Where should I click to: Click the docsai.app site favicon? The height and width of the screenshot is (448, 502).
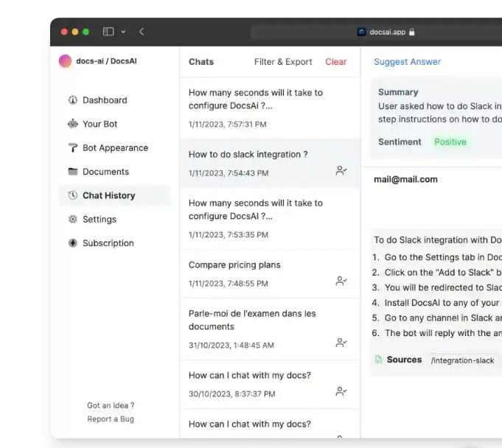point(361,32)
